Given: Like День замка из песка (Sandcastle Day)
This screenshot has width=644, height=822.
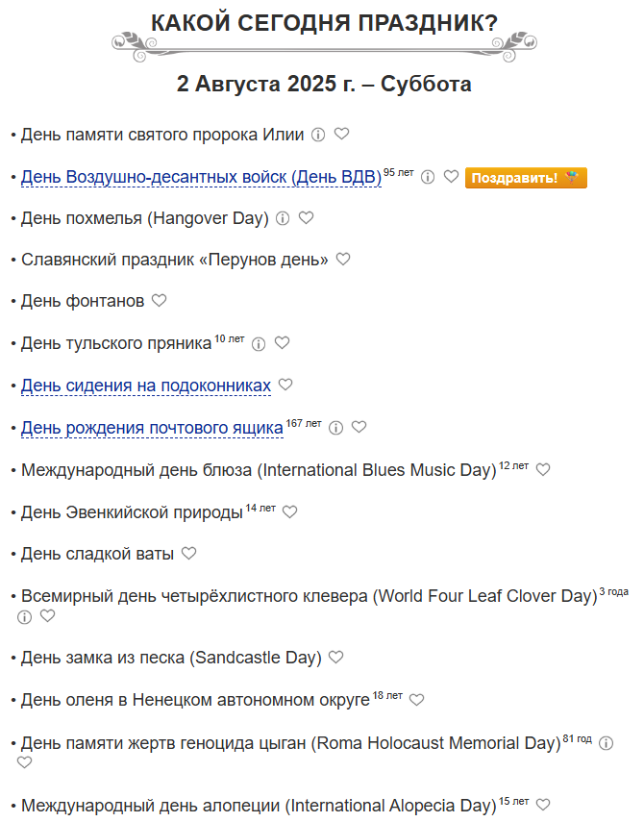Looking at the screenshot, I should (x=335, y=657).
